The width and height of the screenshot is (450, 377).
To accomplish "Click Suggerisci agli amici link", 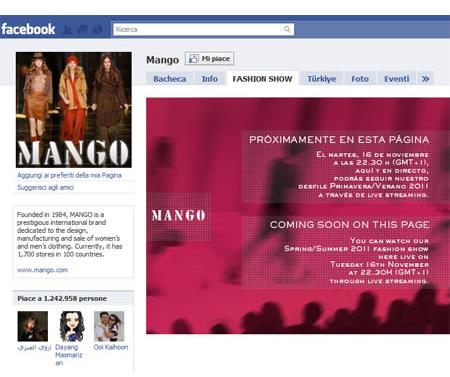I will coord(45,187).
